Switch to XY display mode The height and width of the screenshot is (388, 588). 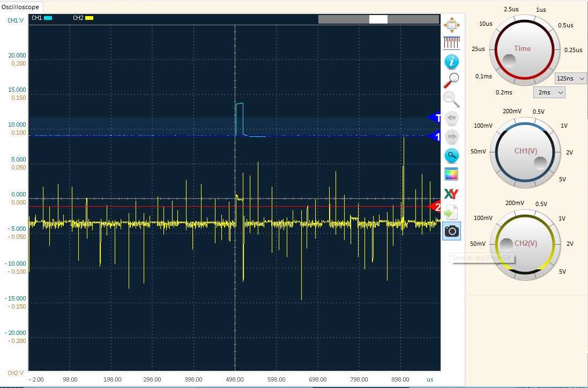(451, 193)
